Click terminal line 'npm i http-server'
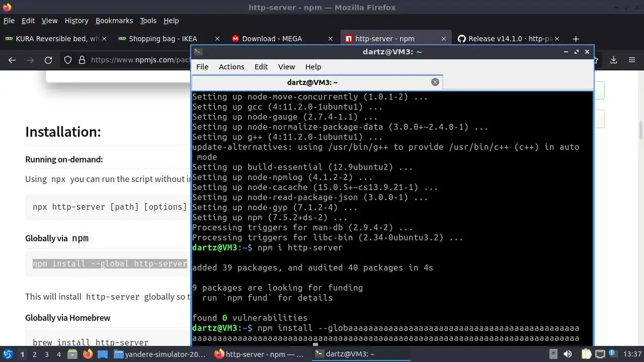The width and height of the screenshot is (644, 362). click(x=300, y=247)
